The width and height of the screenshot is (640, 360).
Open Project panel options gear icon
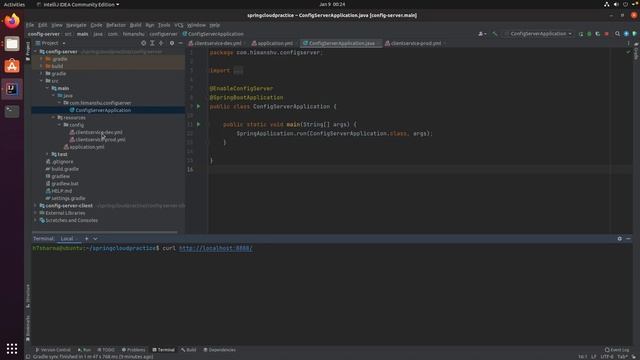[172, 43]
